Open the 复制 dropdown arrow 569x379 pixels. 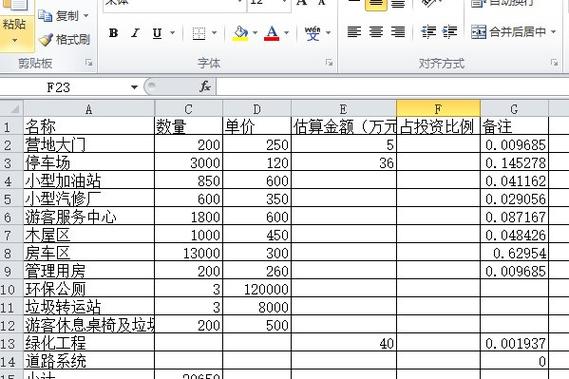tap(86, 16)
